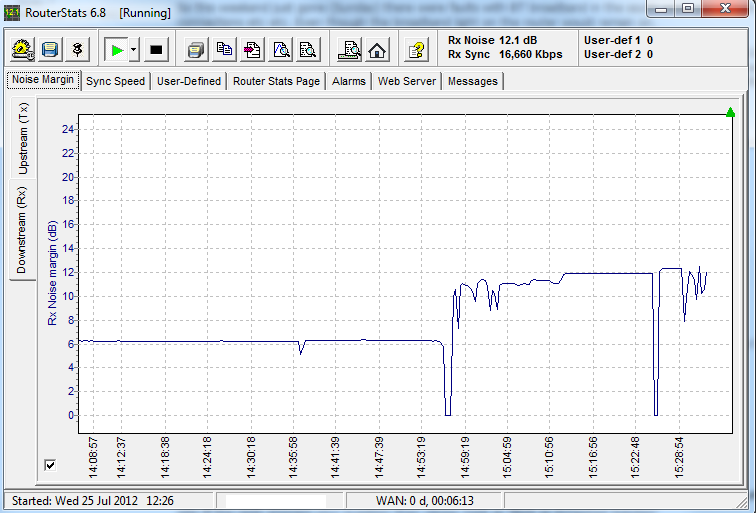Click the green triangle marker on graph
This screenshot has height=513, width=756.
(730, 112)
